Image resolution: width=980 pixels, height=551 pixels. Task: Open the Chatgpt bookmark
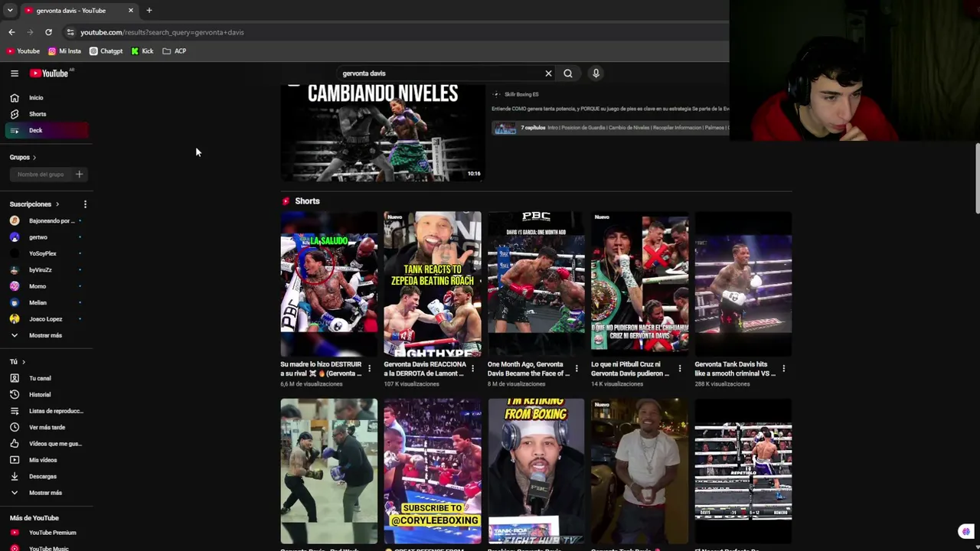pyautogui.click(x=106, y=51)
